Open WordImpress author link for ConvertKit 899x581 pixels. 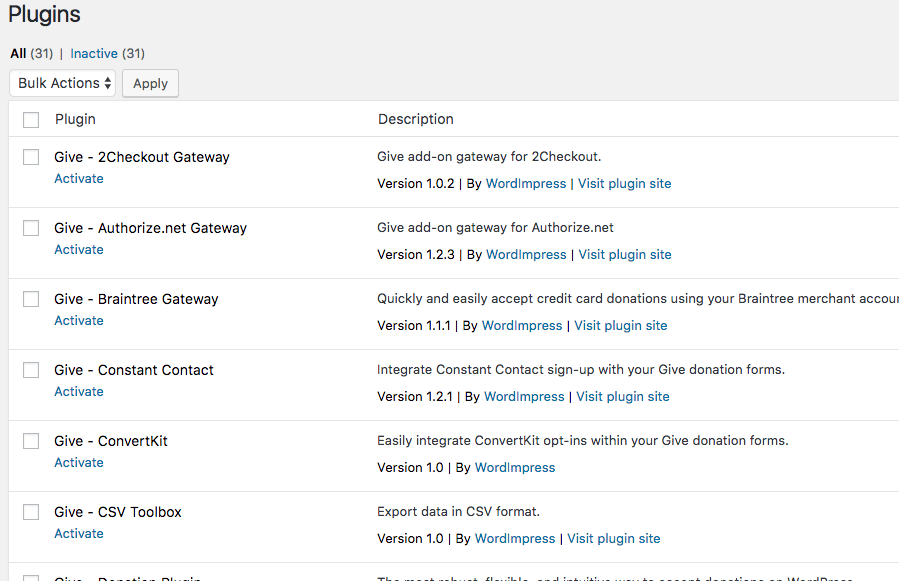(x=515, y=468)
